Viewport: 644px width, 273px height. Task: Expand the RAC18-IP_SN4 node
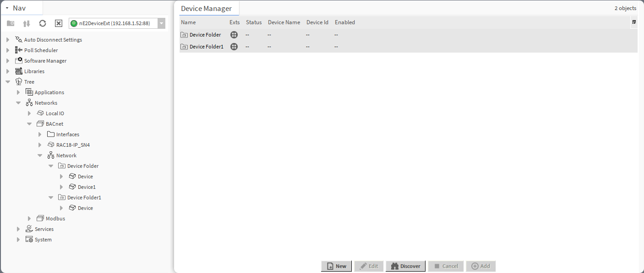(x=40, y=145)
